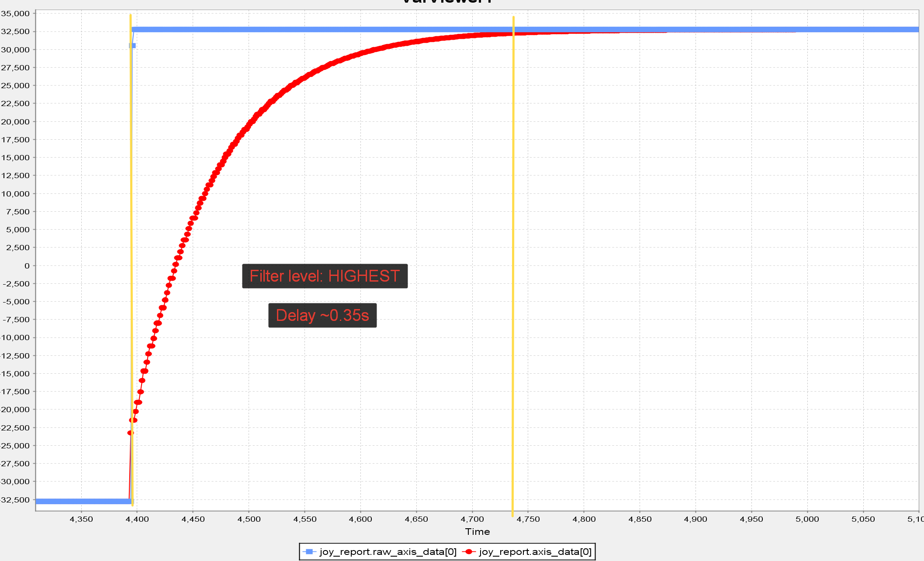Click the right yellow vertical marker line
This screenshot has width=924, height=561.
pyautogui.click(x=513, y=266)
